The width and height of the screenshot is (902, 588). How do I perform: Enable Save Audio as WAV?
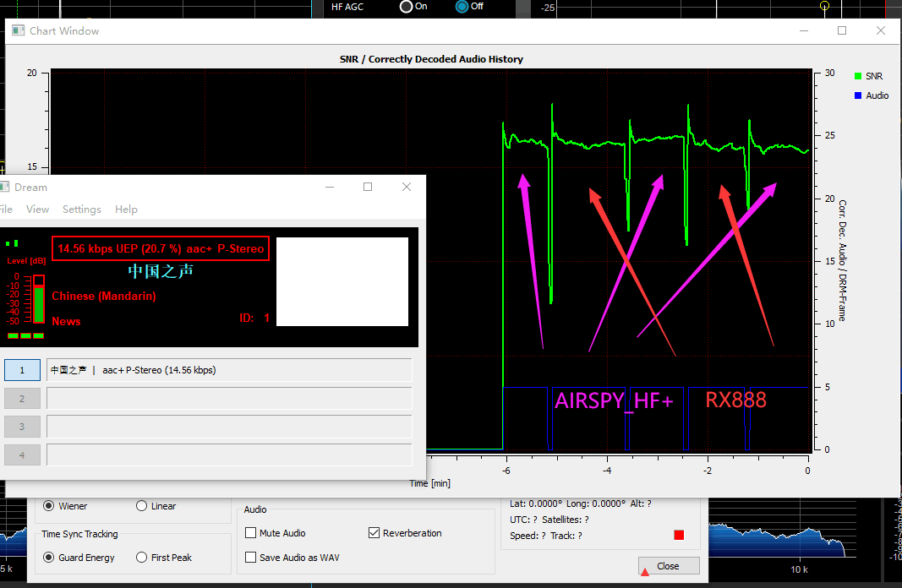click(x=251, y=558)
